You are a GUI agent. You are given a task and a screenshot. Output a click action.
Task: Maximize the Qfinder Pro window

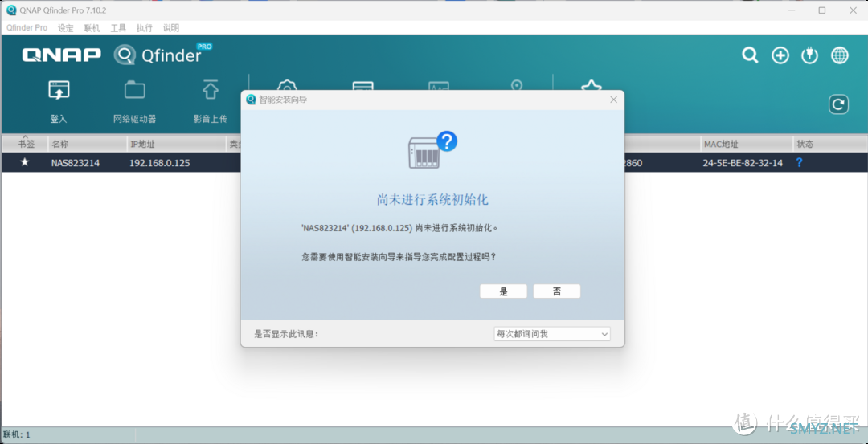822,10
